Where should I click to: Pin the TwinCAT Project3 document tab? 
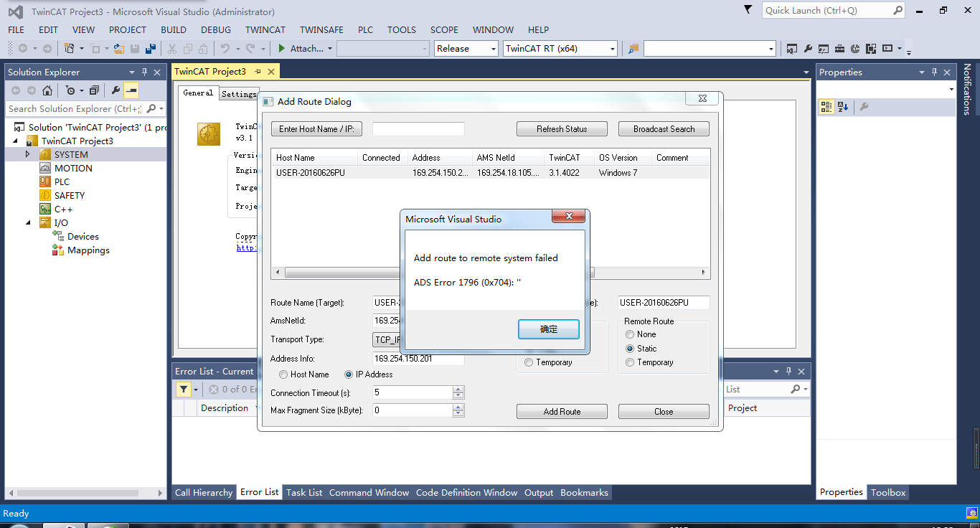click(258, 72)
